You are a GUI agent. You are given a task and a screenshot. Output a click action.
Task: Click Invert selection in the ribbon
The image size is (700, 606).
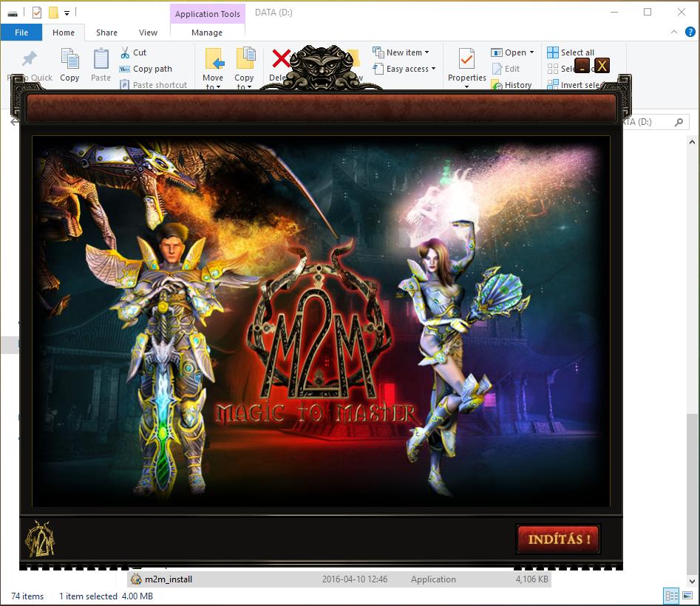tap(576, 85)
